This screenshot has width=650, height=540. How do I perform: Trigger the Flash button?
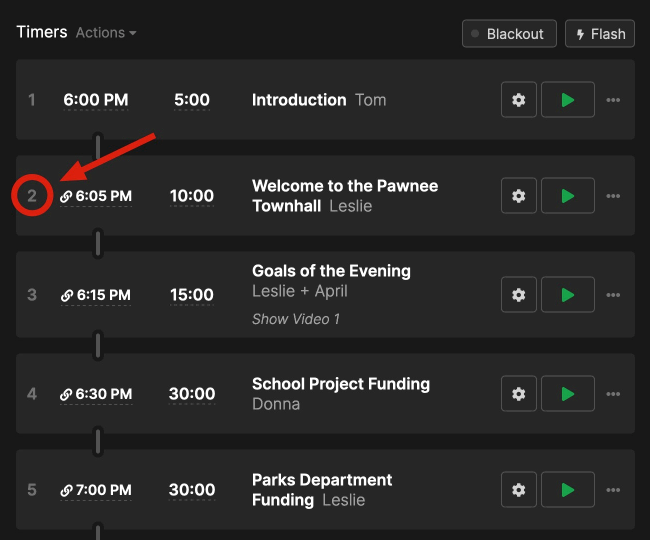600,34
